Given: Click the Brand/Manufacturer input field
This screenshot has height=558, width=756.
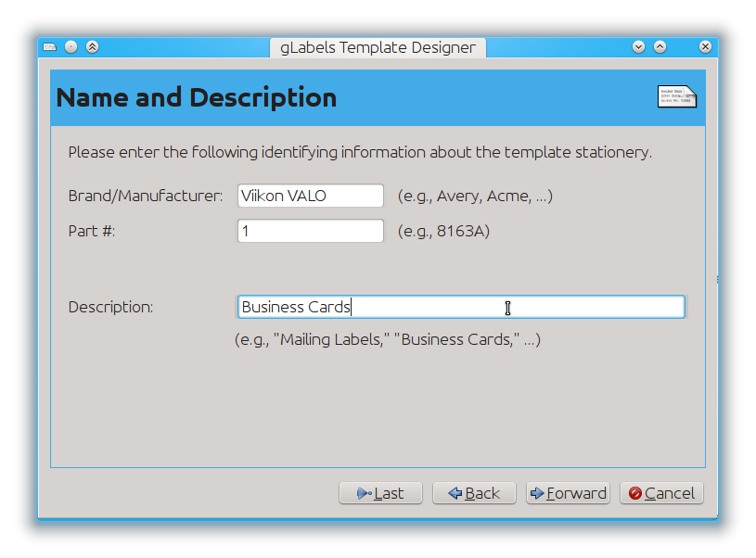Looking at the screenshot, I should tap(311, 196).
